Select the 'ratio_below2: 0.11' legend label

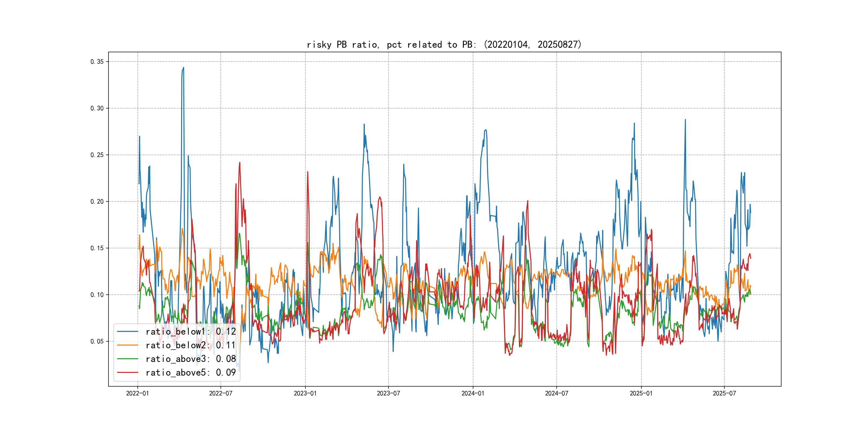click(x=190, y=345)
